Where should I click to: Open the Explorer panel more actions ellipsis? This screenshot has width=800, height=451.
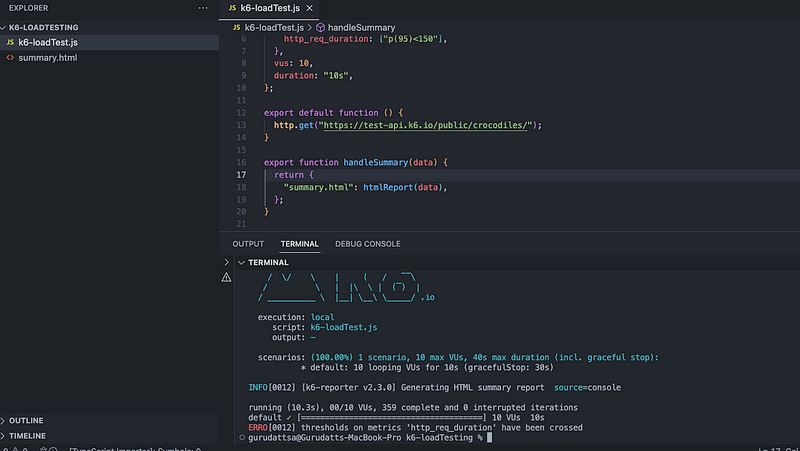[x=203, y=8]
